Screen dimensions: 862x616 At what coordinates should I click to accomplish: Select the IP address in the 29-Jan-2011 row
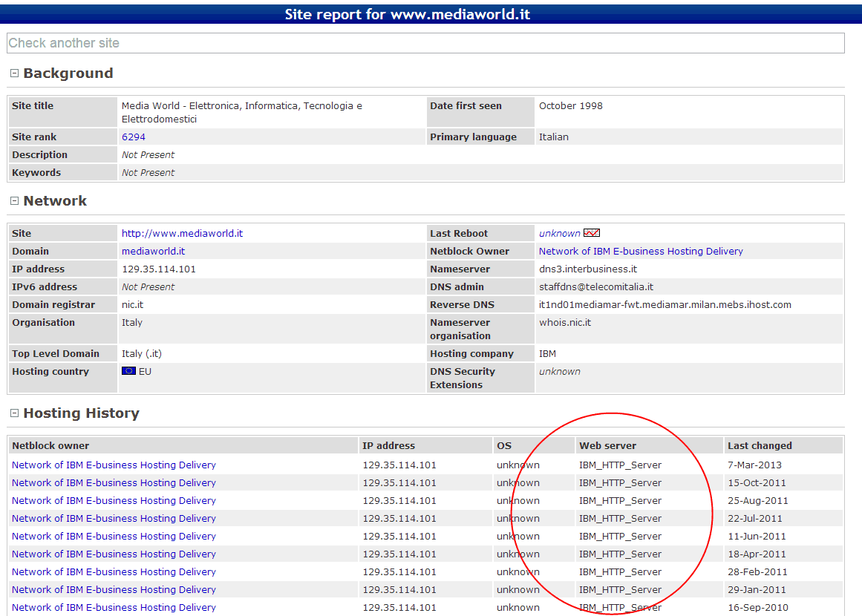[399, 589]
